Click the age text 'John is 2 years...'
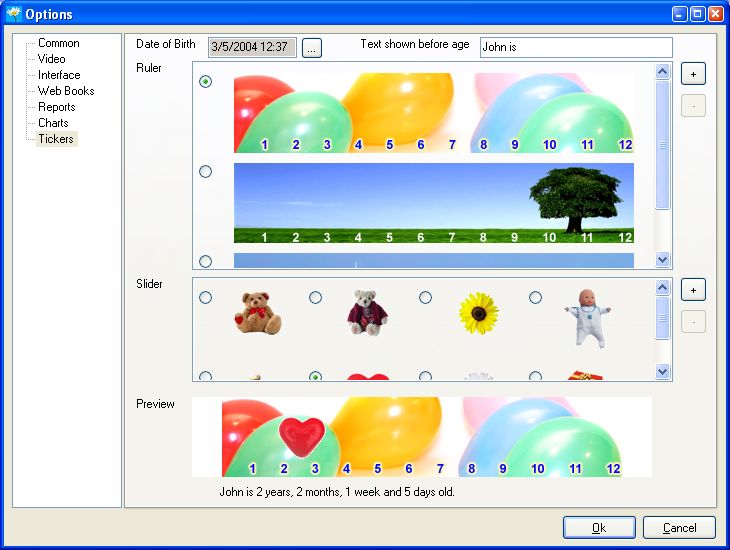 coord(337,492)
